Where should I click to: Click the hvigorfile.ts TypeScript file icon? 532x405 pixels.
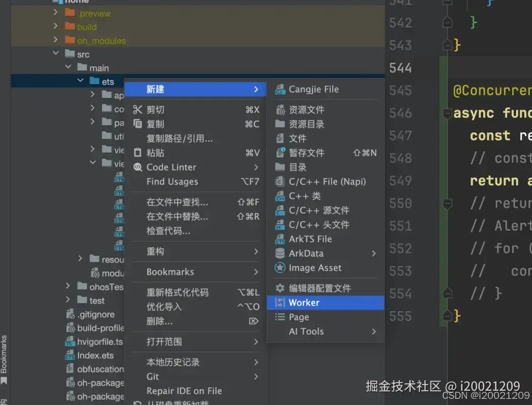coord(69,342)
